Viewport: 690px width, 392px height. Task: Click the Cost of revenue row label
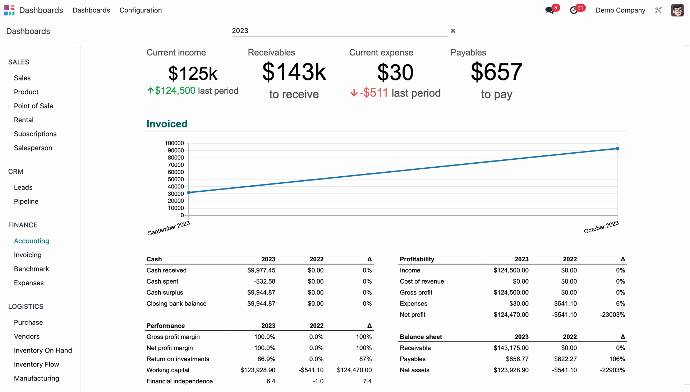[422, 282]
